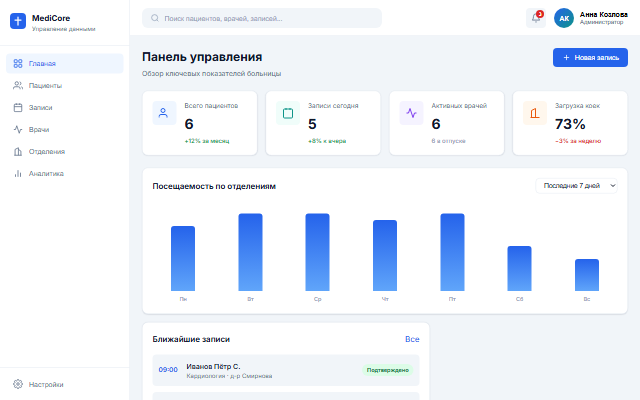This screenshot has width=640, height=400.
Task: Open the Главная menu item
Action: click(64, 63)
